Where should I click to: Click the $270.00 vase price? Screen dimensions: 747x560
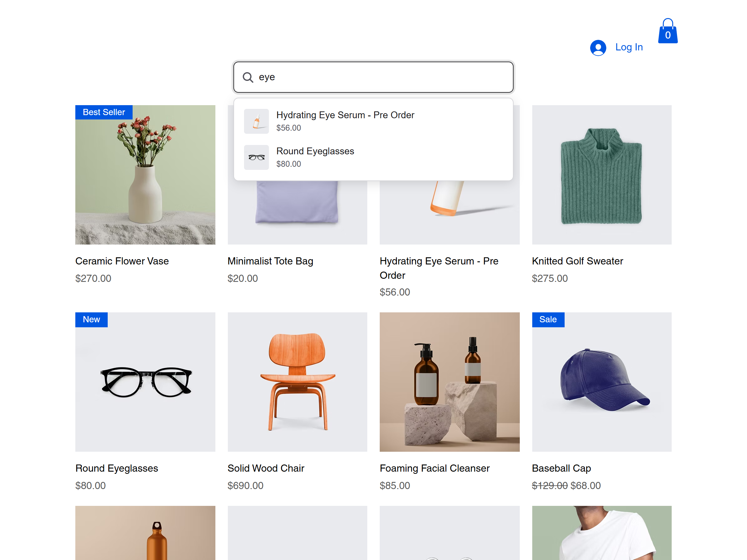point(93,278)
